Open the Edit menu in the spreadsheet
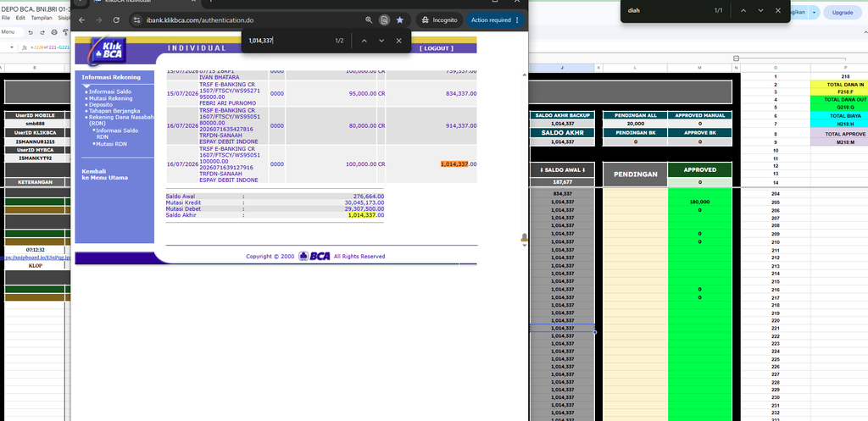Image resolution: width=868 pixels, height=421 pixels. pyautogui.click(x=20, y=18)
